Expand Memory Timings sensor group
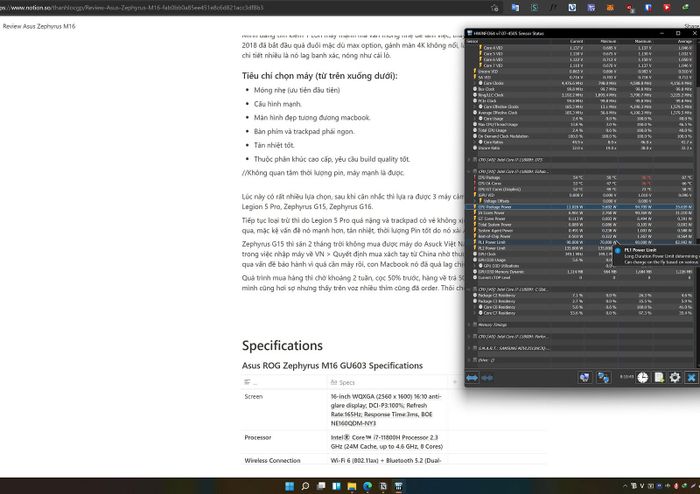 pos(469,324)
